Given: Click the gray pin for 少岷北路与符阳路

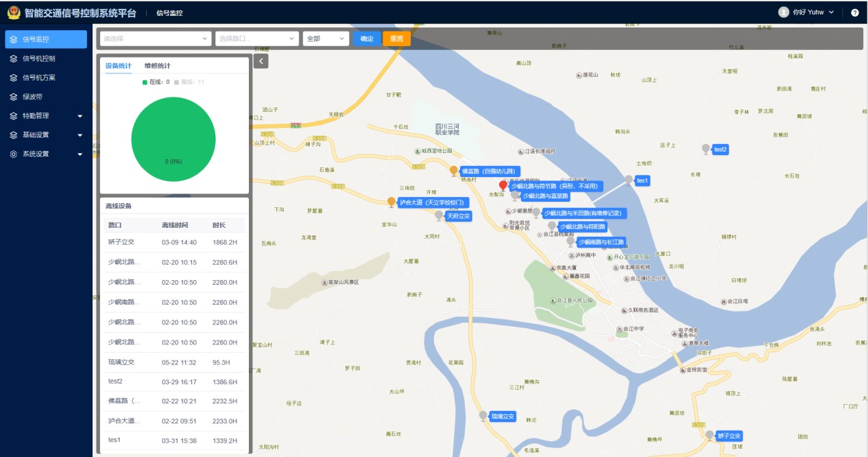Looking at the screenshot, I should (552, 226).
